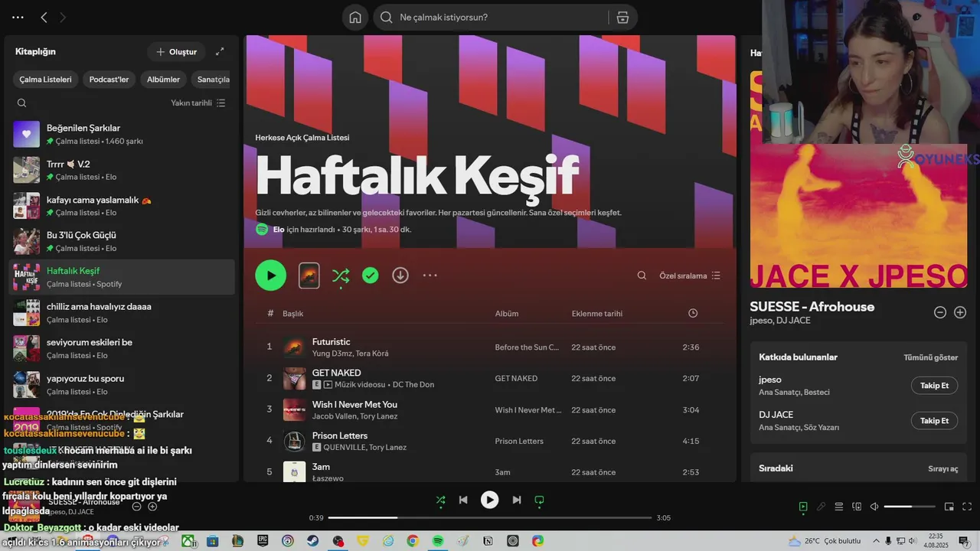Navigate forward with the right arrow
This screenshot has height=551, width=980.
63,17
